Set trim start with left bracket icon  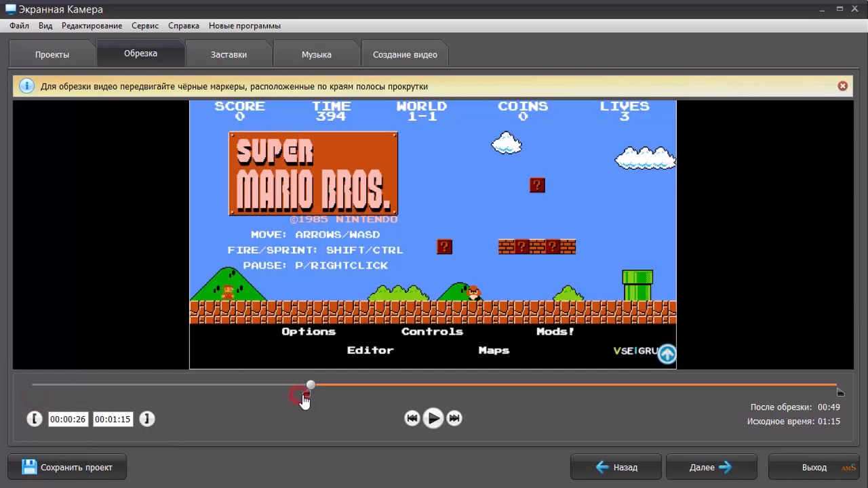(35, 419)
